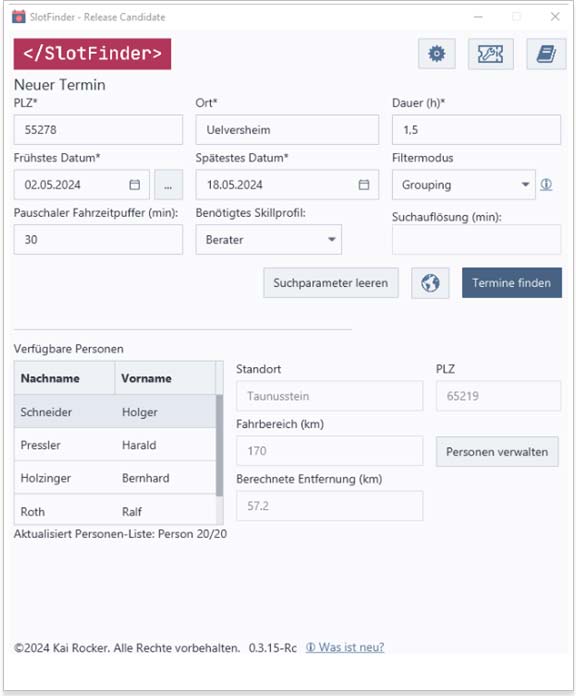Click the globe map icon
This screenshot has width=576, height=696.
pos(430,283)
